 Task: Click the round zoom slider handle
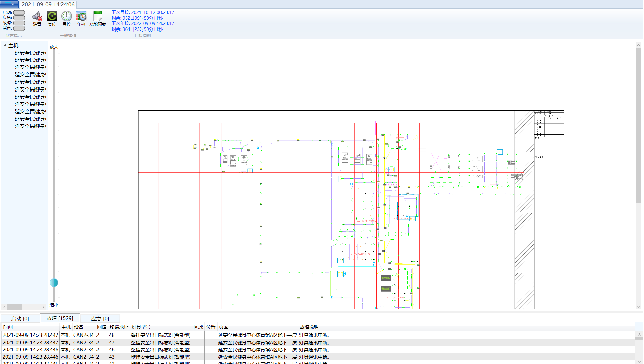coord(54,283)
